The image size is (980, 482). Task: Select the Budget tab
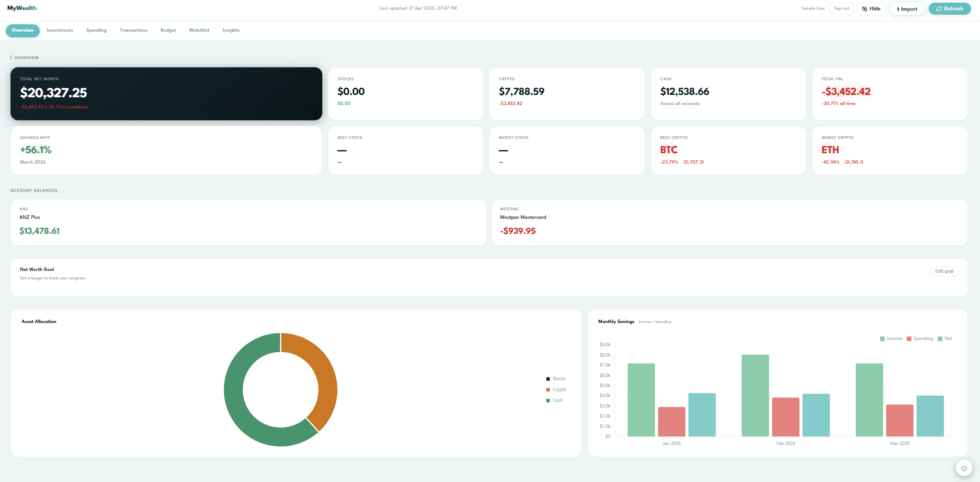coord(168,30)
